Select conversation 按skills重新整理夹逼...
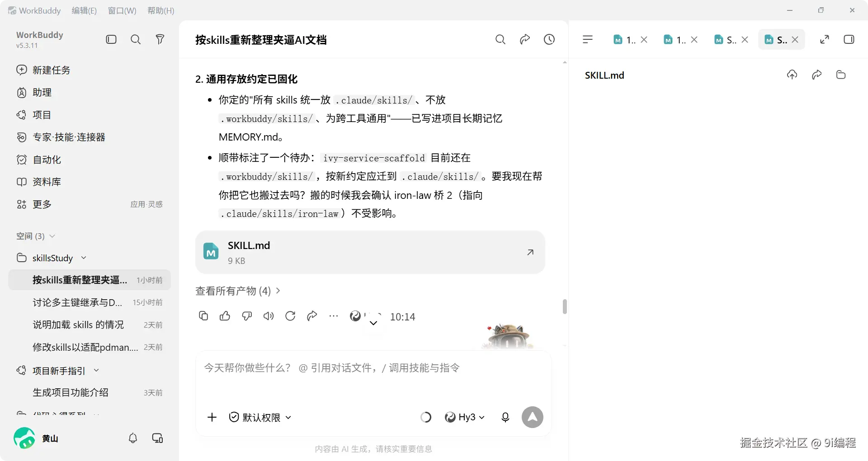This screenshot has width=868, height=461. 90,280
